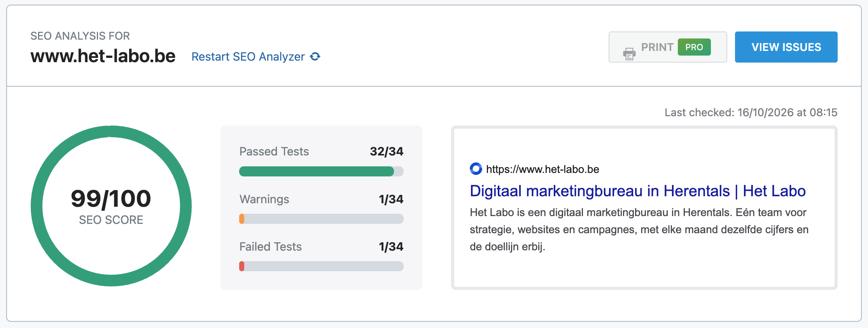Click the www.het-labo.be heading
Screen dimensions: 868x328
[x=103, y=56]
